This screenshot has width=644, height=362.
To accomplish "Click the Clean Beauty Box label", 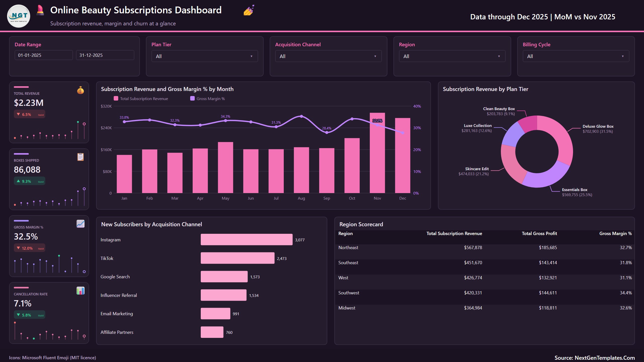I will [x=499, y=109].
